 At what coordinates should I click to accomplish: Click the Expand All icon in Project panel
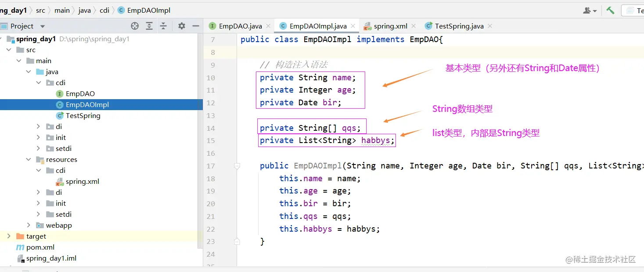(149, 26)
